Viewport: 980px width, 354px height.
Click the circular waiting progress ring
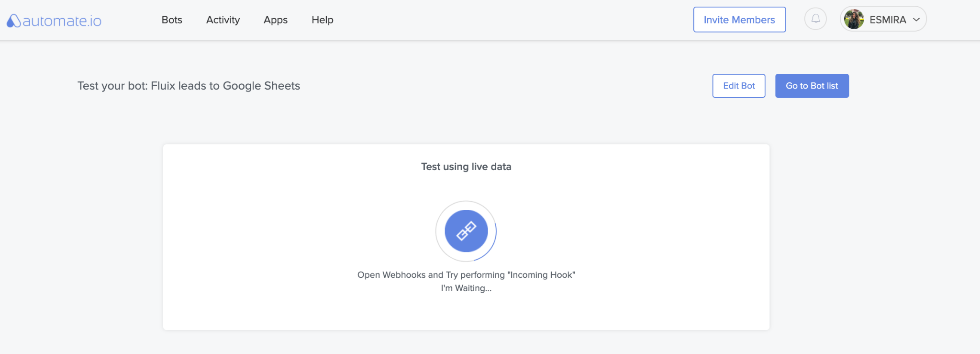[466, 231]
